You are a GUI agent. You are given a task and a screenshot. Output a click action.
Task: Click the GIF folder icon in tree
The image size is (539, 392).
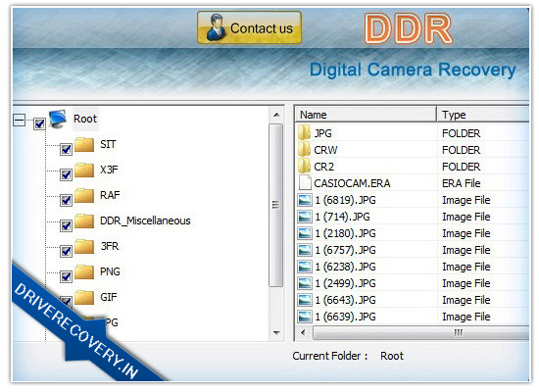[x=84, y=298]
